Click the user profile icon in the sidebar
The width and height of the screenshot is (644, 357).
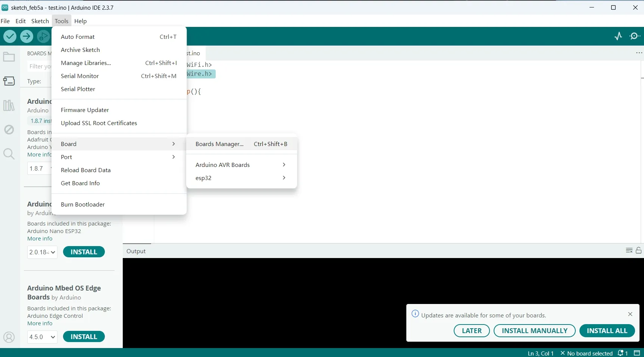tap(9, 337)
